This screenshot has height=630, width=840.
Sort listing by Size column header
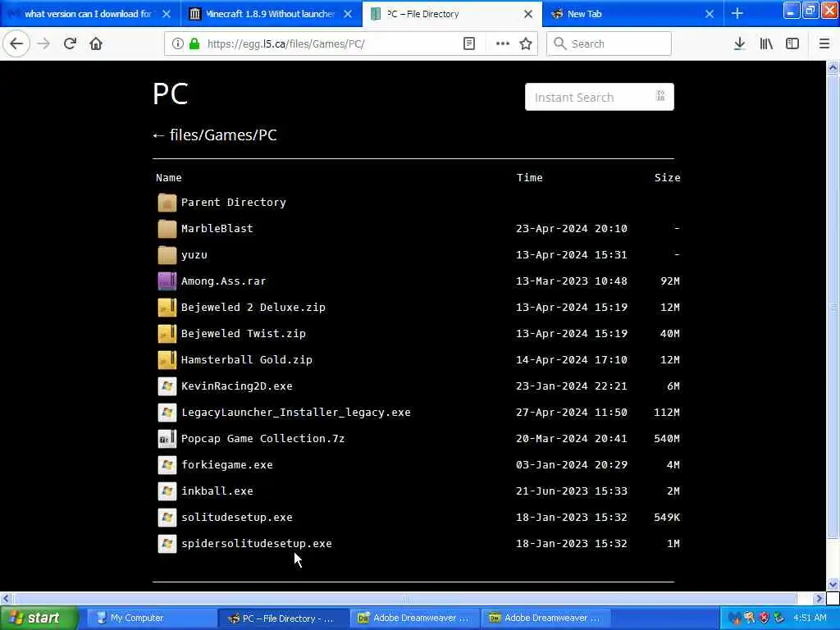(x=667, y=178)
